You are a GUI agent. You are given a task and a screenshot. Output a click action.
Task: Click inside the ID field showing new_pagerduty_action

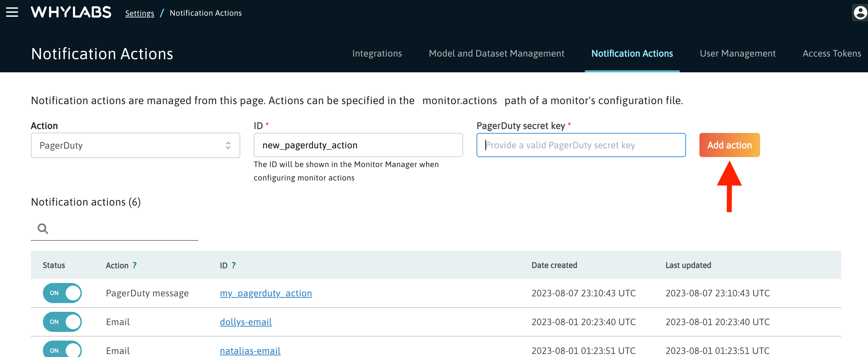358,145
